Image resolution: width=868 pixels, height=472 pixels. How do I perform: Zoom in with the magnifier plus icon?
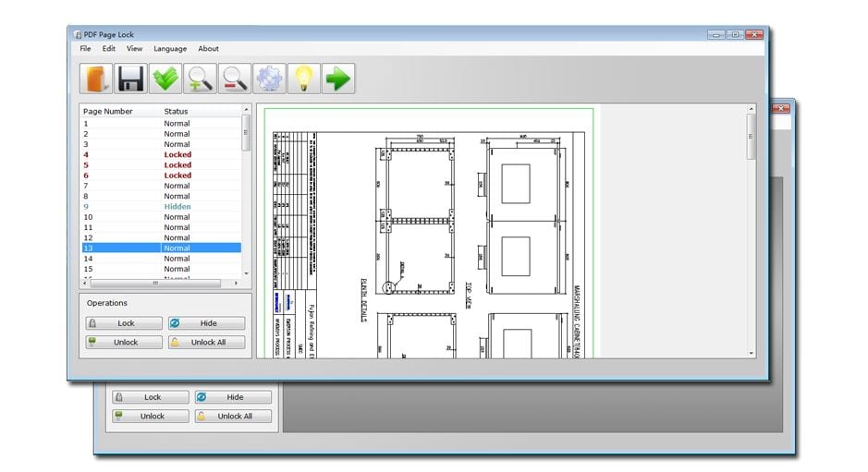[200, 78]
